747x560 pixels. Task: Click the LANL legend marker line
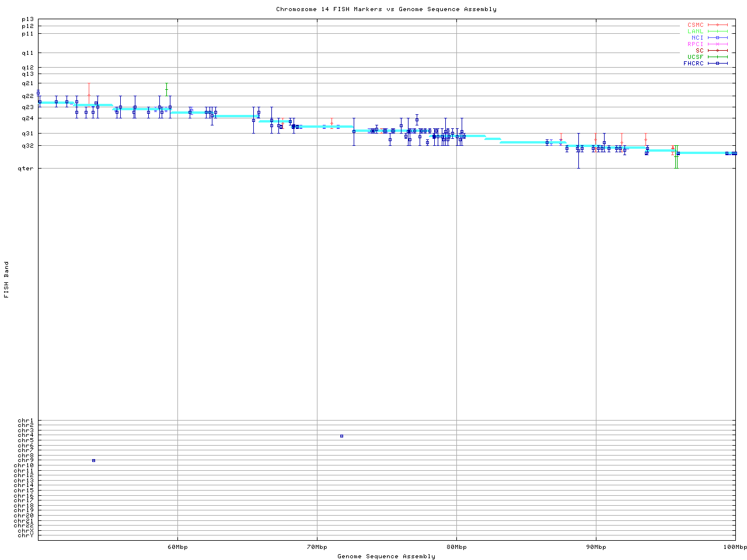(717, 32)
